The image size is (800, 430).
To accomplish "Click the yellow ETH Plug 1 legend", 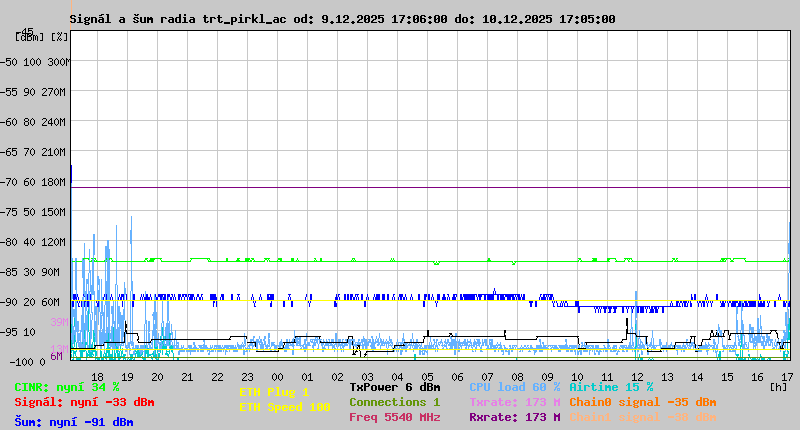I will (274, 392).
